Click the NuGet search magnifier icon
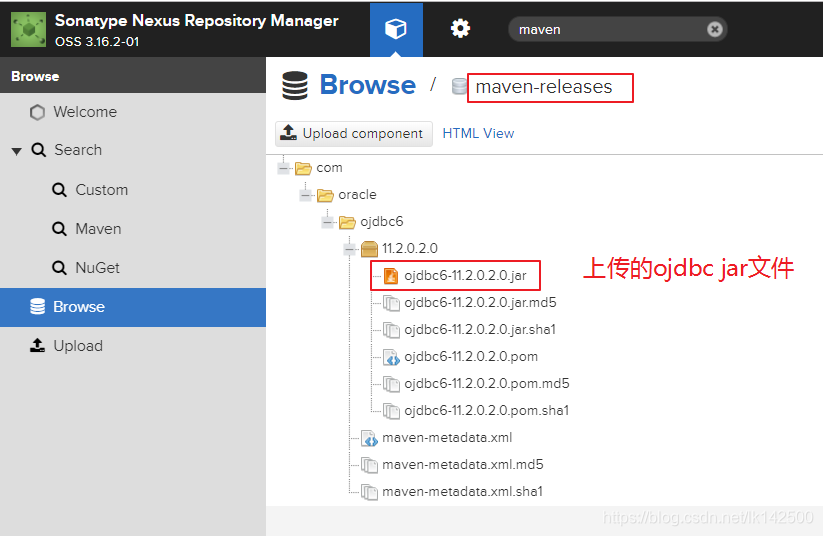Viewport: 823px width, 536px height. point(59,268)
